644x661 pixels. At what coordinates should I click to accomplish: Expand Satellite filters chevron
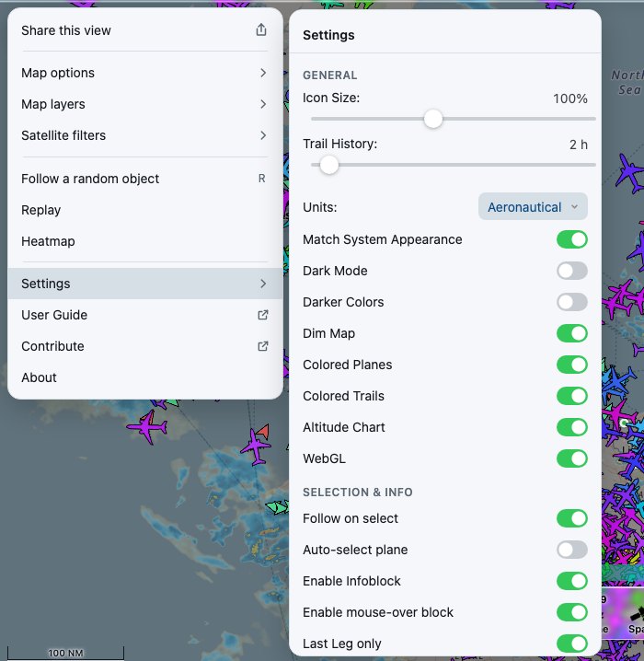263,135
